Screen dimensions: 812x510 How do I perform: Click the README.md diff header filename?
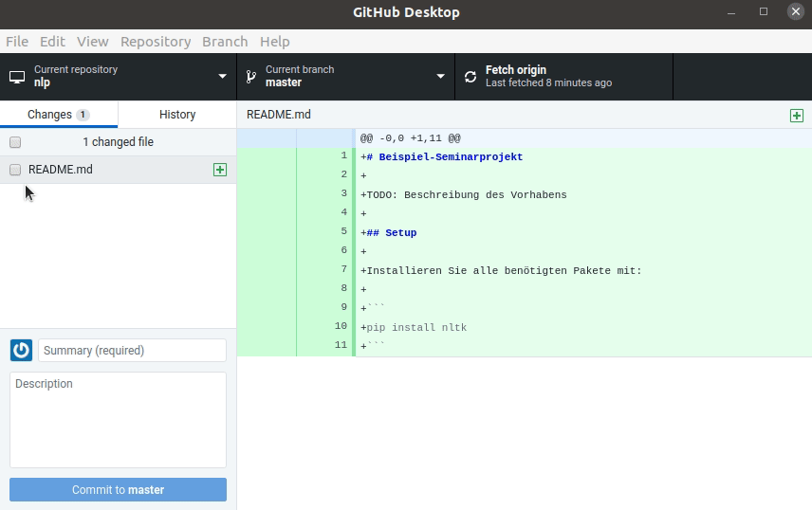pos(279,115)
